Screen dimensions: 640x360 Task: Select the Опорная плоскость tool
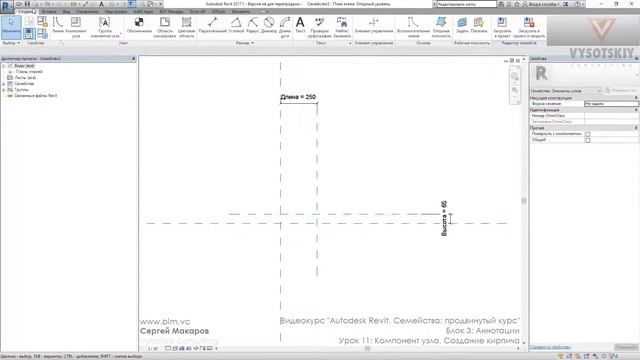coord(441,27)
